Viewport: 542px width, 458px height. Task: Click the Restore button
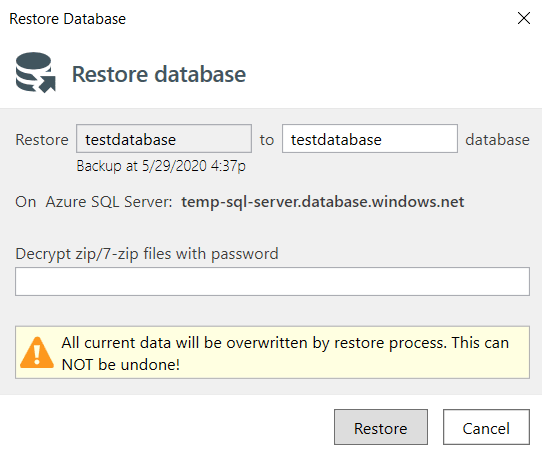click(x=381, y=427)
